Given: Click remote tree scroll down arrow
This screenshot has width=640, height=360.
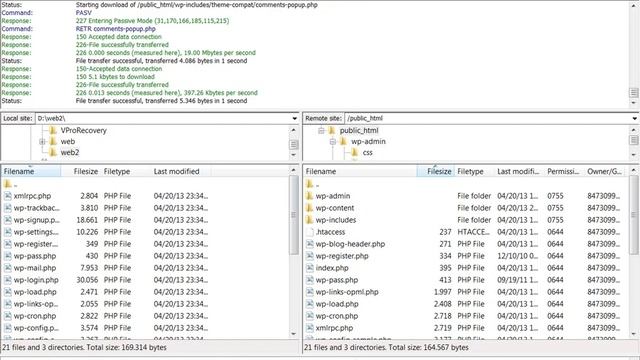Looking at the screenshot, I should pos(633,155).
